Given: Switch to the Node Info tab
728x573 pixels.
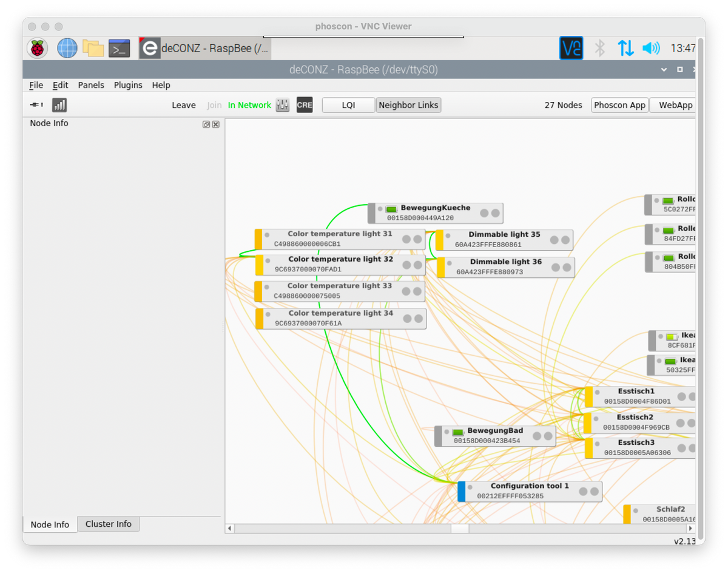Looking at the screenshot, I should [x=50, y=524].
